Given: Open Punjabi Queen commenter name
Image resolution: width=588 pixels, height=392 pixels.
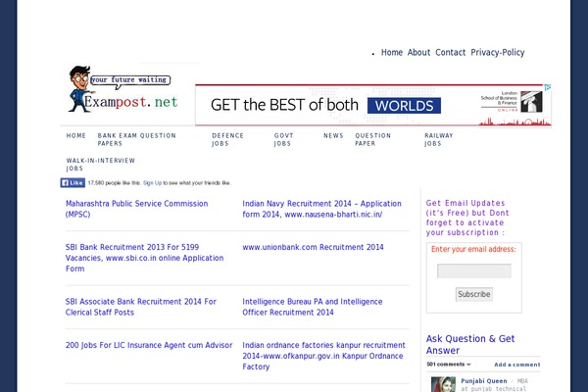Looking at the screenshot, I should (484, 381).
